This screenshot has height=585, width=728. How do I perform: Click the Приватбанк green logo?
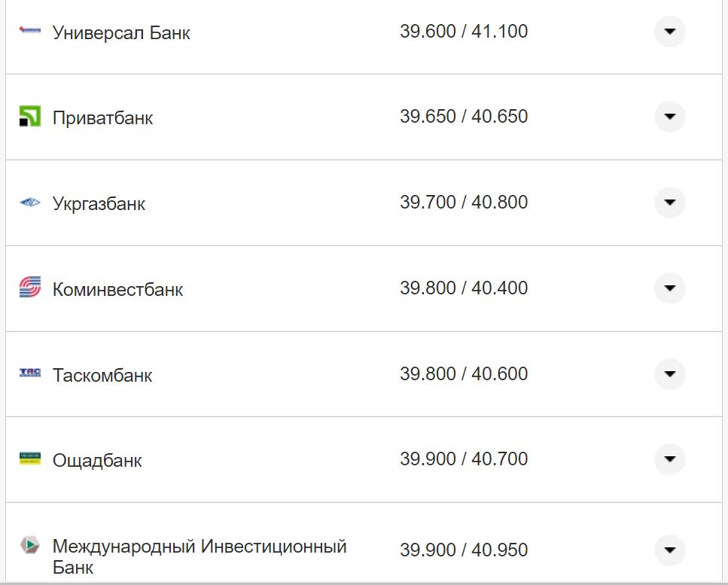point(29,117)
